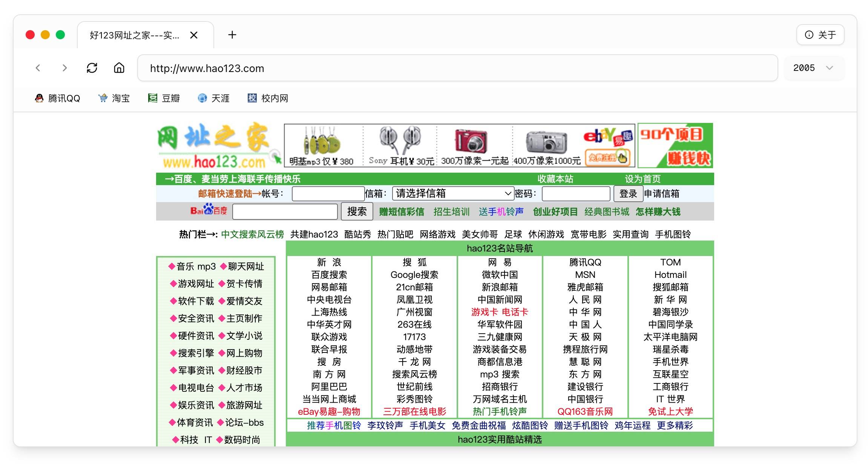Open the 豆瓣 bookmark

coord(164,98)
